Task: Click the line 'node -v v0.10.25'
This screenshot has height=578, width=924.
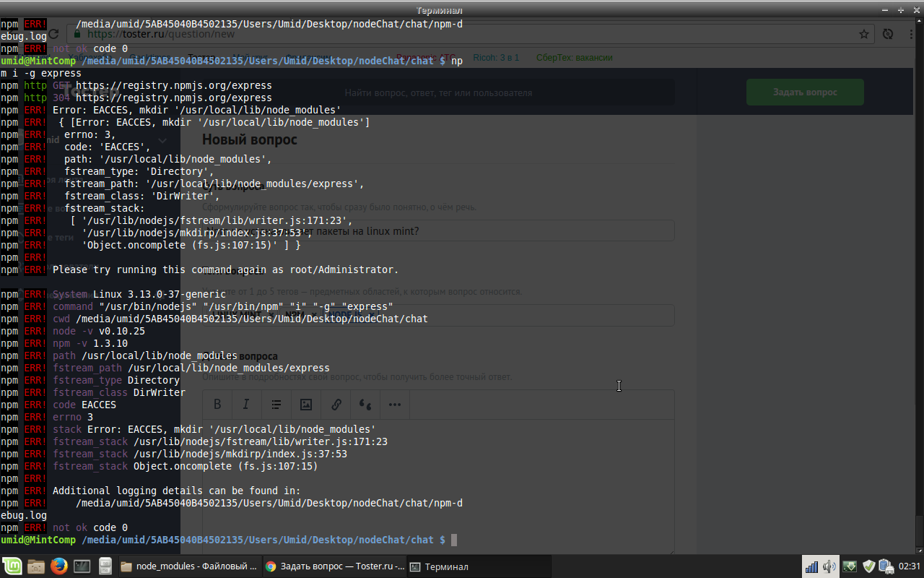Action: [x=99, y=331]
